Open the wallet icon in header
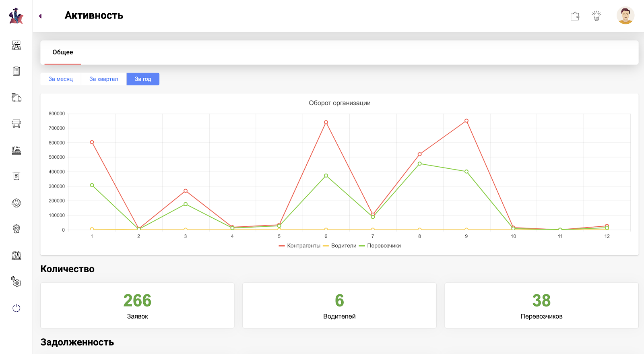 tap(575, 16)
